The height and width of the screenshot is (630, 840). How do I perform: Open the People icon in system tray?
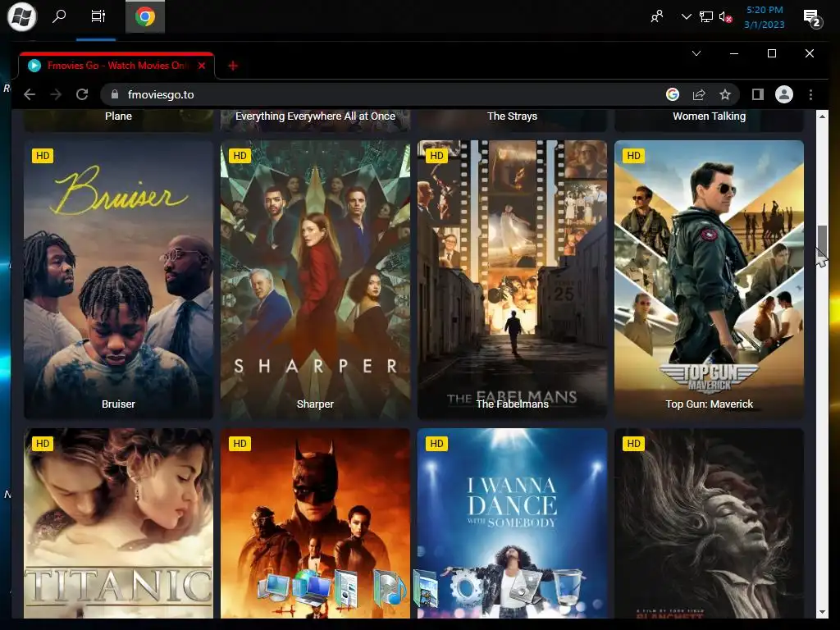657,16
